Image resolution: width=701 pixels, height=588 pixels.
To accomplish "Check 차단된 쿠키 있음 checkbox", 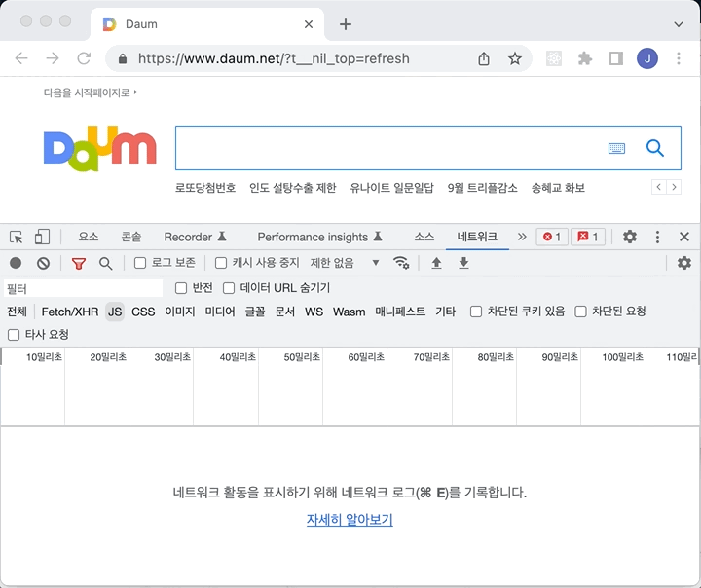I will (x=476, y=312).
